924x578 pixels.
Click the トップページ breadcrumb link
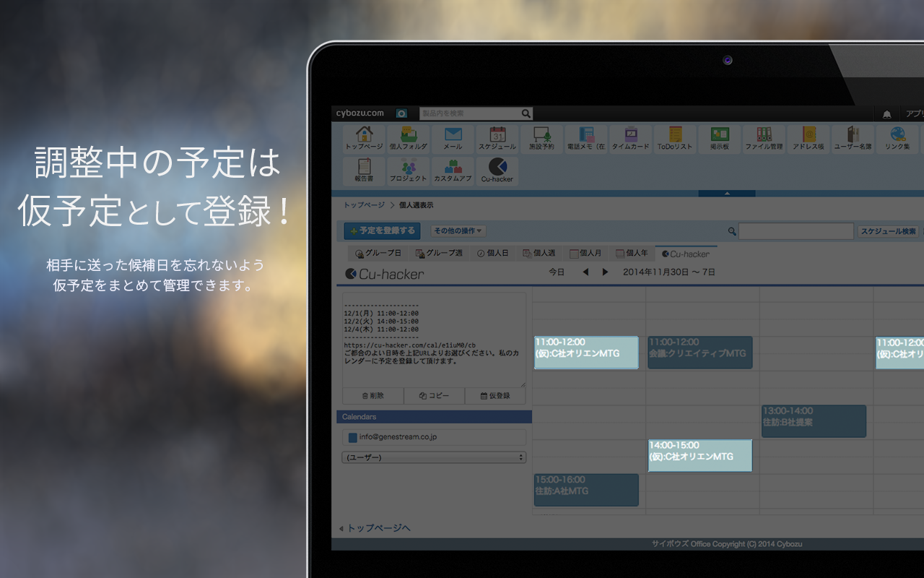click(364, 205)
